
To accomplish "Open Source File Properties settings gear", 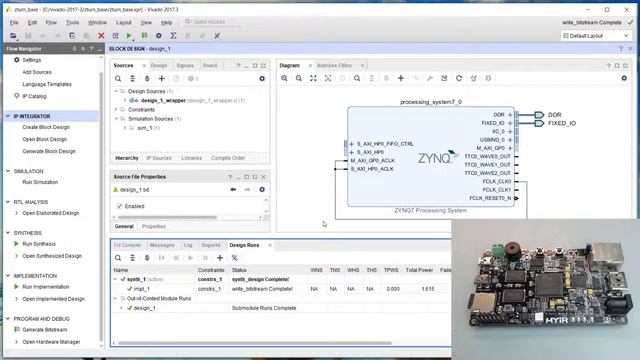I will pos(262,189).
